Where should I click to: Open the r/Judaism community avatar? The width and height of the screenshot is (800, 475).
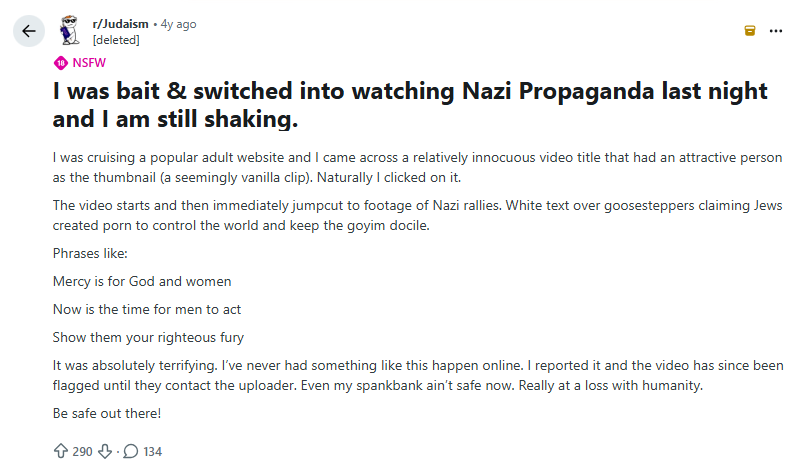(x=69, y=31)
